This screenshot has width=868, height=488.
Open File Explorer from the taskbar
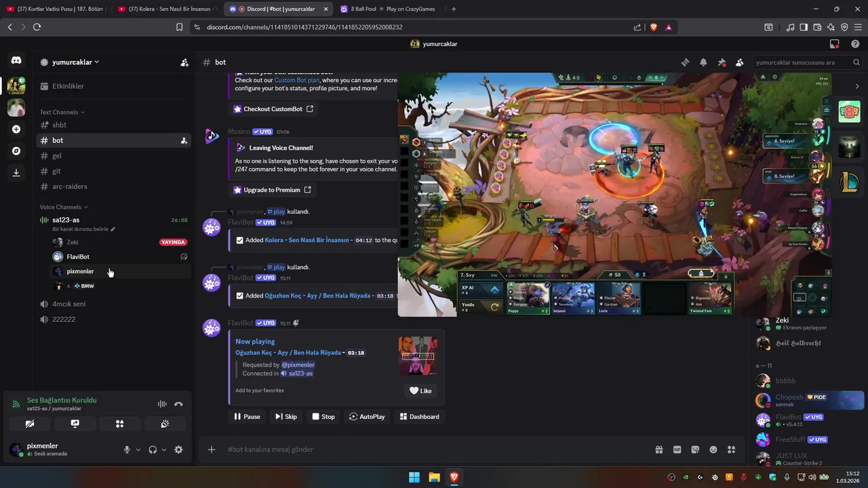point(434,477)
